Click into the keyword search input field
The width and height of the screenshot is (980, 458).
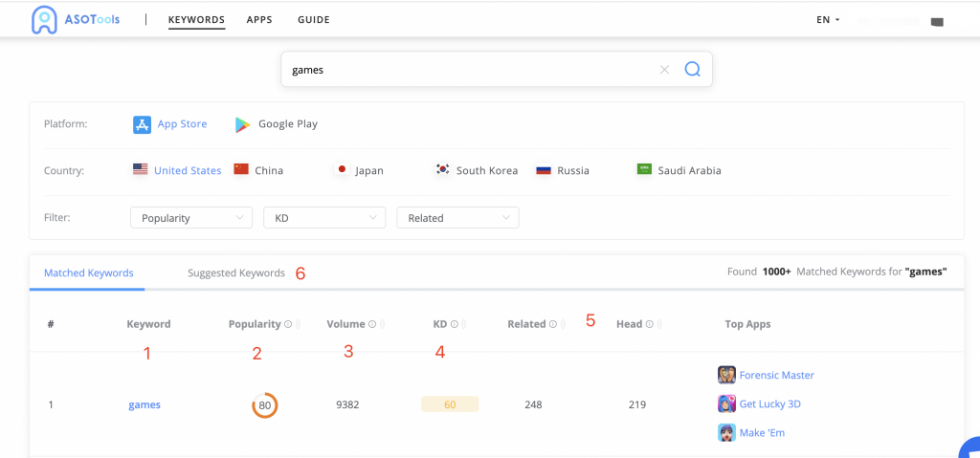pos(469,70)
